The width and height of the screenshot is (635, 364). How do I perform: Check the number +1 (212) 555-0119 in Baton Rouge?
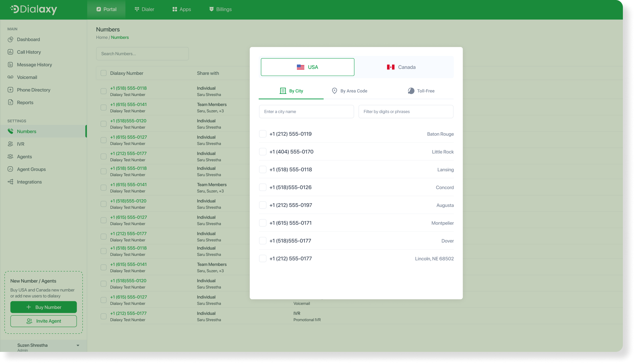262,134
